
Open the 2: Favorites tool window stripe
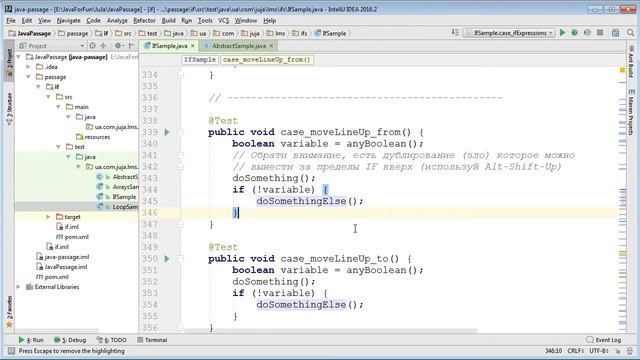click(9, 312)
